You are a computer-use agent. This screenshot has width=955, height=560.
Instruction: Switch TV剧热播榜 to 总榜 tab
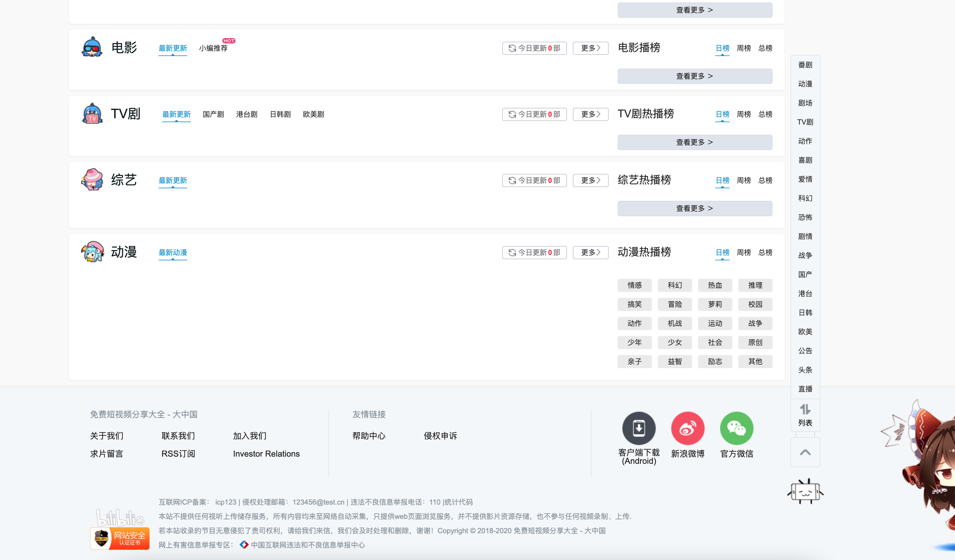[765, 114]
